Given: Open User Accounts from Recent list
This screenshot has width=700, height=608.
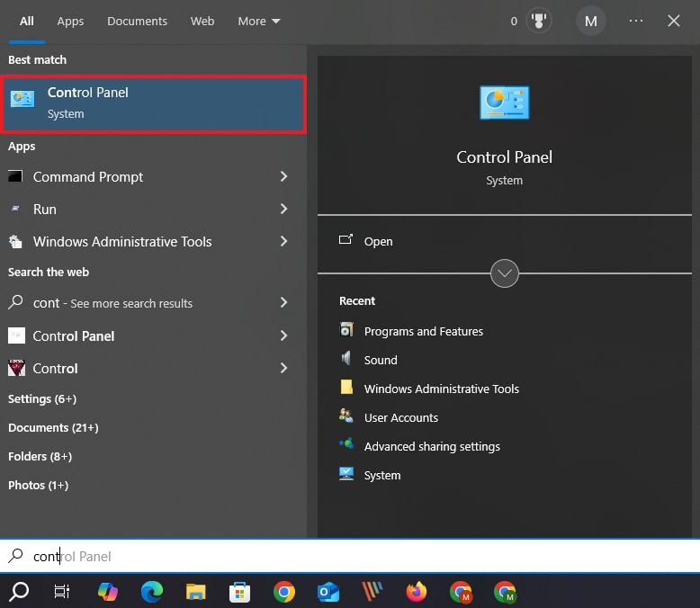Looking at the screenshot, I should tap(389, 418).
